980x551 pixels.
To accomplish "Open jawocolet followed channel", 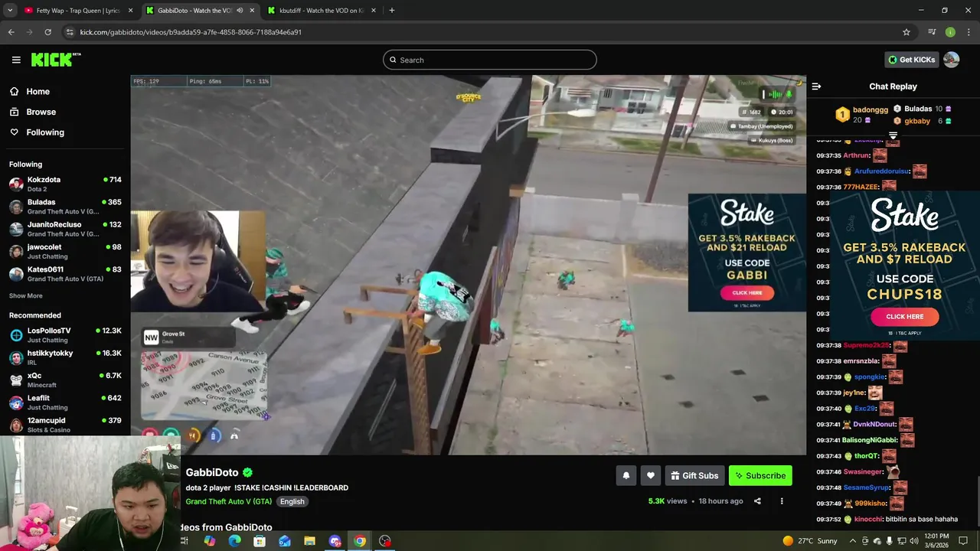I will [65, 251].
